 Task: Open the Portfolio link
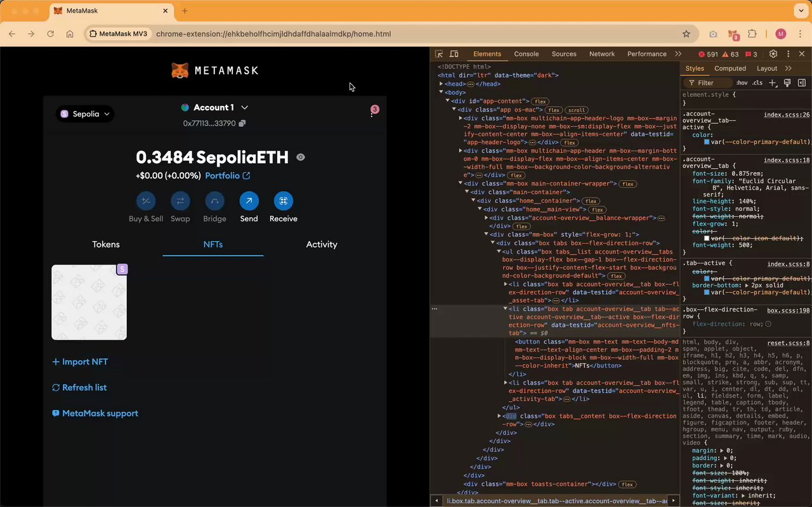(x=228, y=176)
